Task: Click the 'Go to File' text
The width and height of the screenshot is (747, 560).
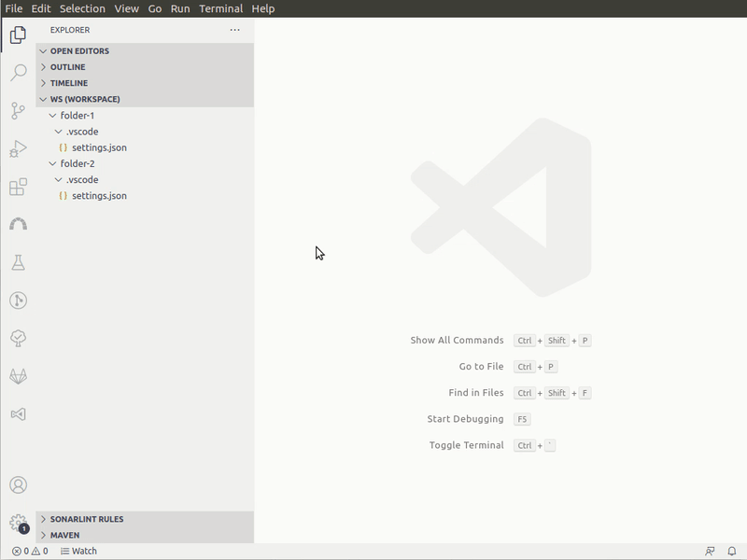Action: coord(481,366)
